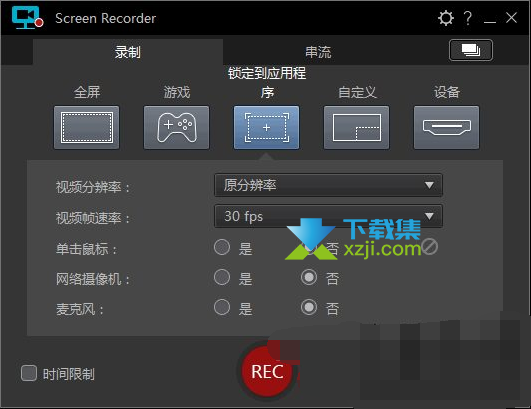Pick the custom (自定义) region recording mode
Image resolution: width=531 pixels, height=409 pixels.
[357, 127]
